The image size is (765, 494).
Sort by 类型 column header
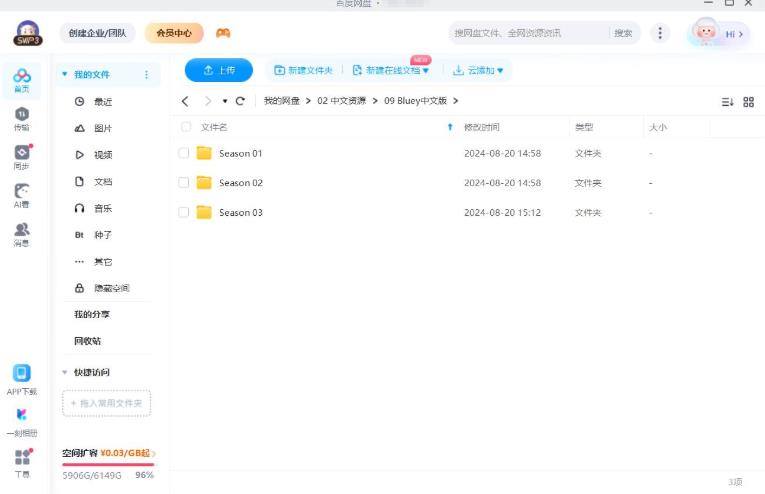(584, 127)
